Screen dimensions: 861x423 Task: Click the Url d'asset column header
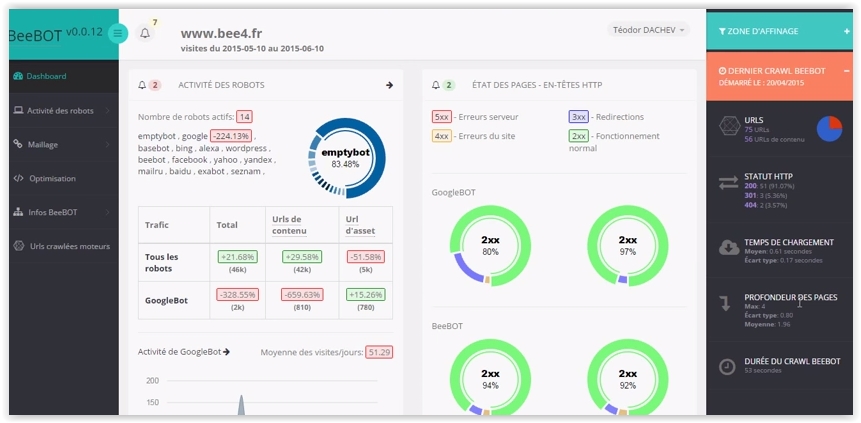(x=360, y=225)
